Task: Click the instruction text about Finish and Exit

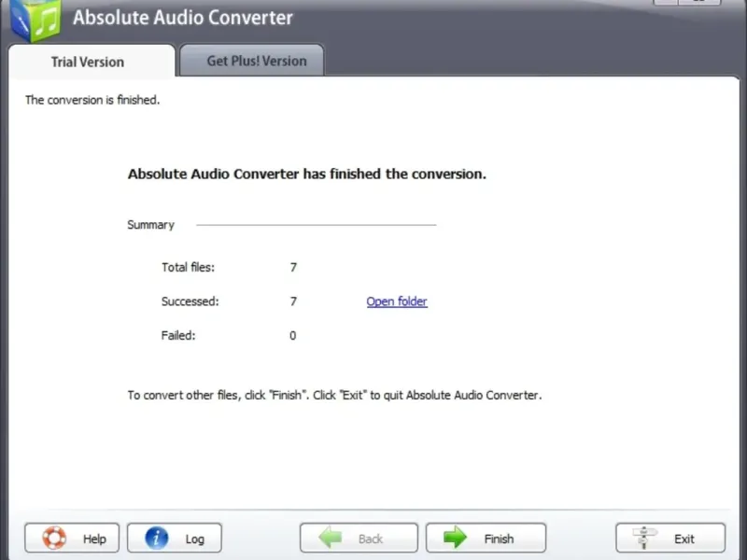Action: [x=334, y=395]
